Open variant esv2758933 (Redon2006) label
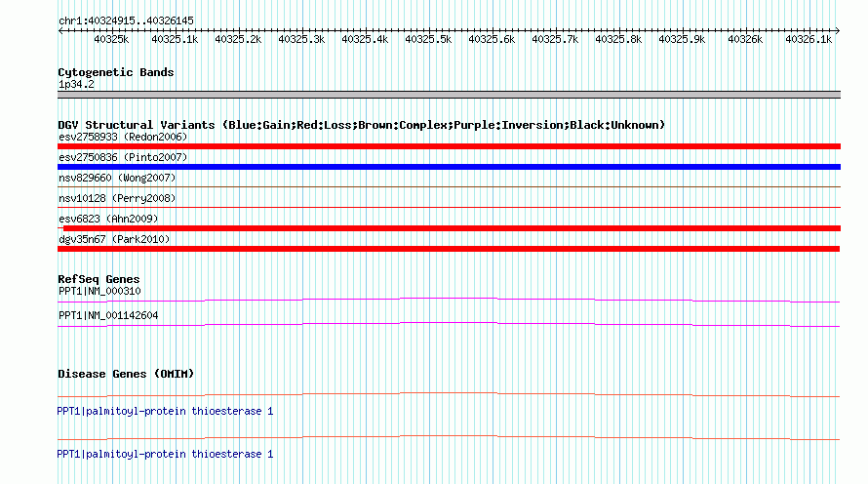868x484 pixels. click(x=123, y=137)
